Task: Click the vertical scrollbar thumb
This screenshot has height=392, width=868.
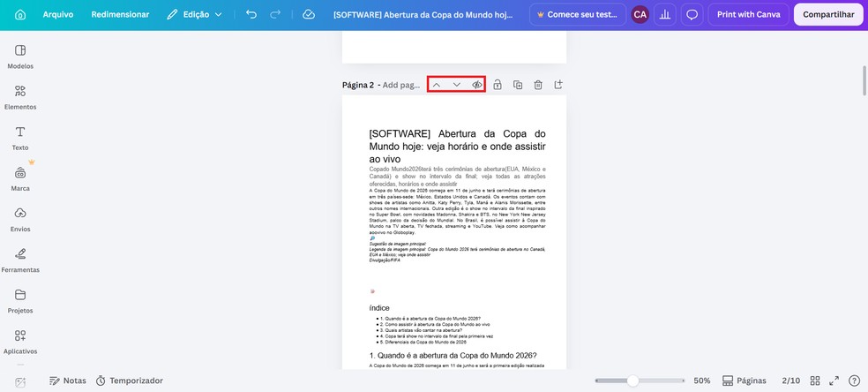Action: (864, 80)
